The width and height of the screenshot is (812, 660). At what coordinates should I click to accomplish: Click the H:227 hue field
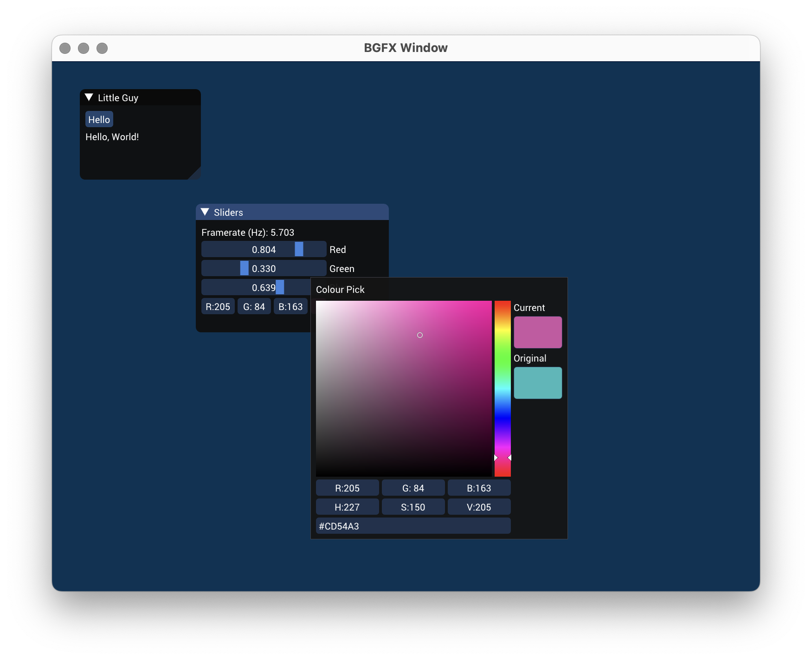(347, 507)
